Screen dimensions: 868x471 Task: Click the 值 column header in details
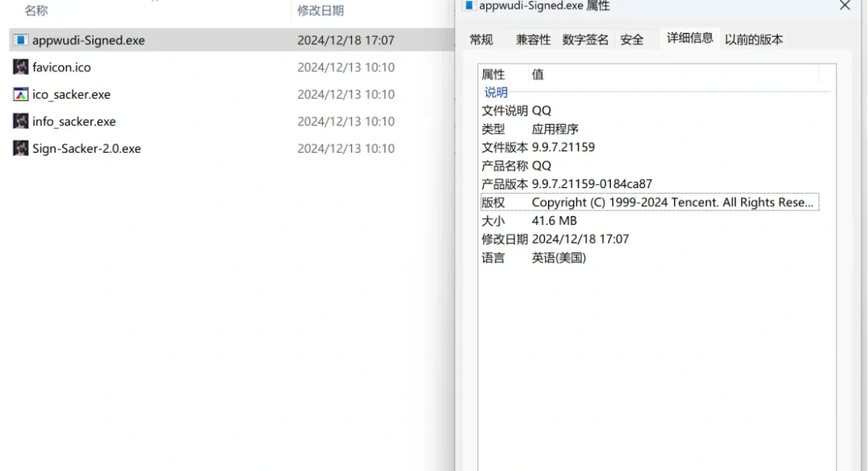(x=538, y=75)
